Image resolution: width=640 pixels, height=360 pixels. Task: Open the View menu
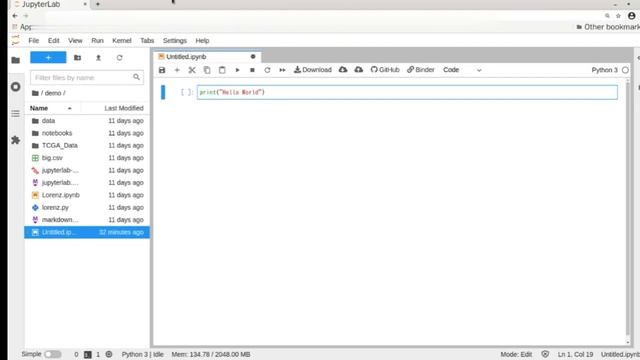click(75, 41)
